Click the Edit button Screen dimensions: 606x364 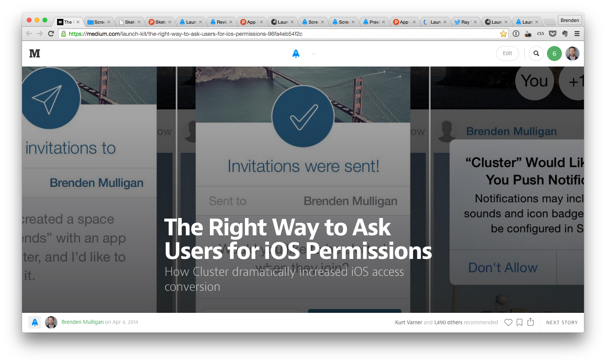pyautogui.click(x=508, y=54)
